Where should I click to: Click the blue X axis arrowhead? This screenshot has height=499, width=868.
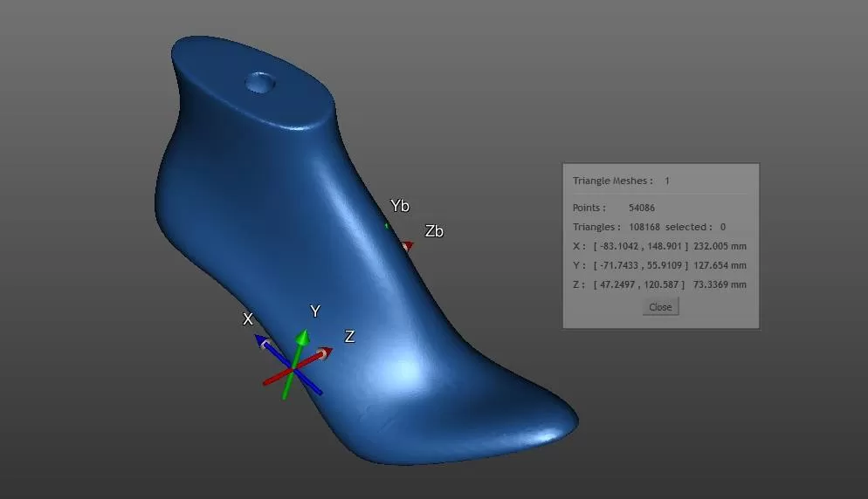point(262,341)
